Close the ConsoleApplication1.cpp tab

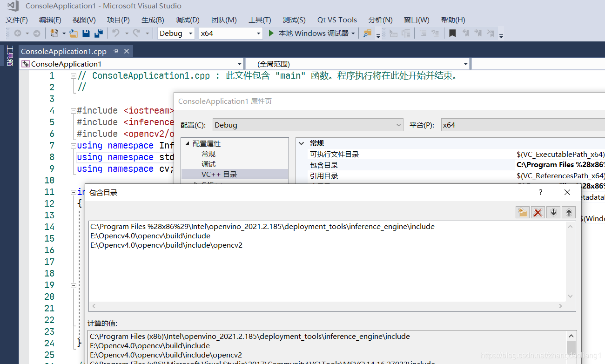tap(126, 51)
